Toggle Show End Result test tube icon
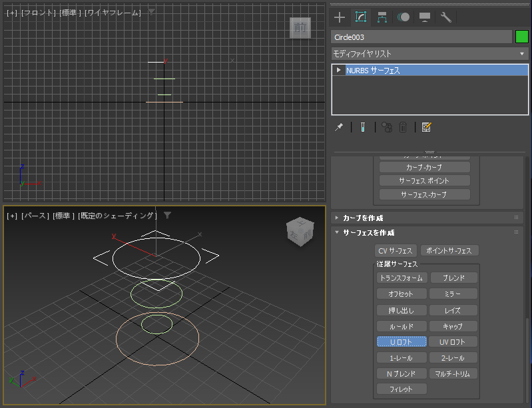Image resolution: width=532 pixels, height=408 pixels. click(363, 127)
